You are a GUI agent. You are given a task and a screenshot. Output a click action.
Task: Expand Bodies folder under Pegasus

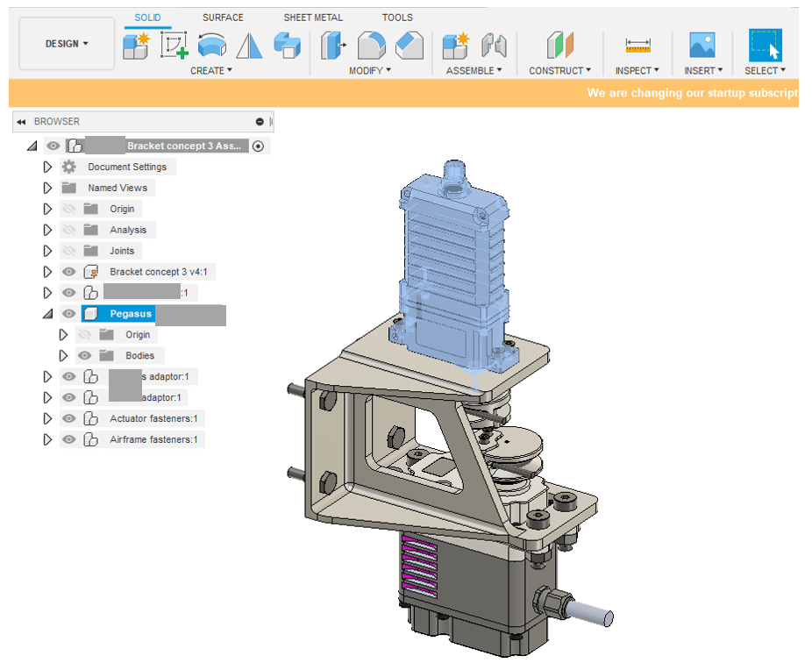[63, 356]
